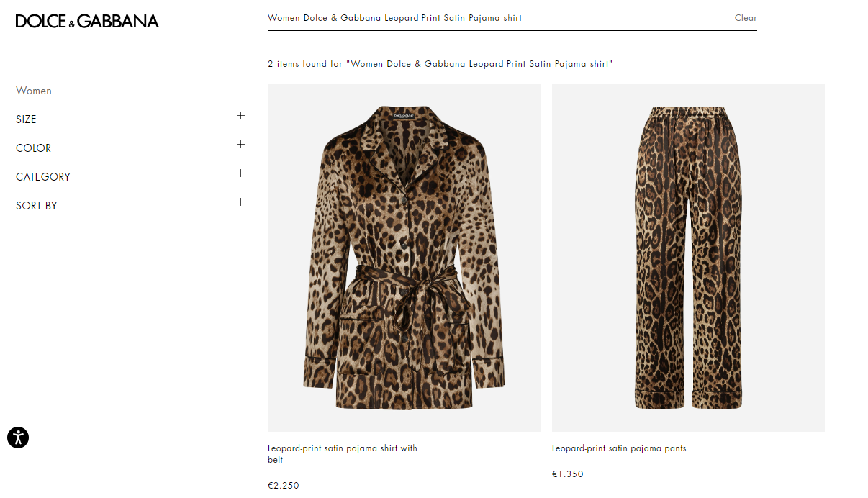The image size is (868, 498).
Task: Go home via Dolce & Gabbana logo
Action: (87, 21)
